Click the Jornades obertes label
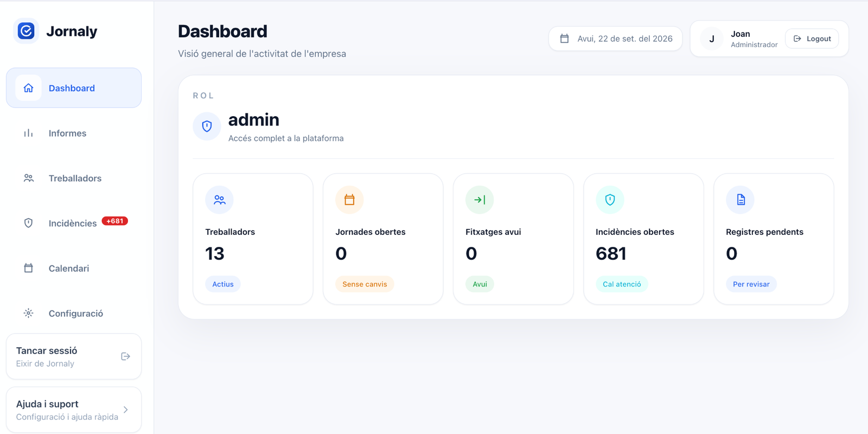This screenshot has height=434, width=868. click(x=371, y=232)
